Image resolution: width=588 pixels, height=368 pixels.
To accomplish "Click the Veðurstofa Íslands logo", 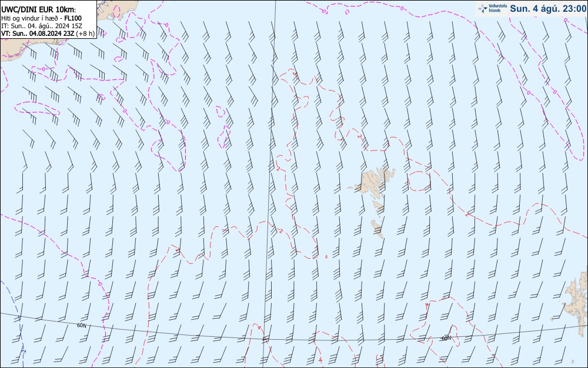I will click(492, 8).
